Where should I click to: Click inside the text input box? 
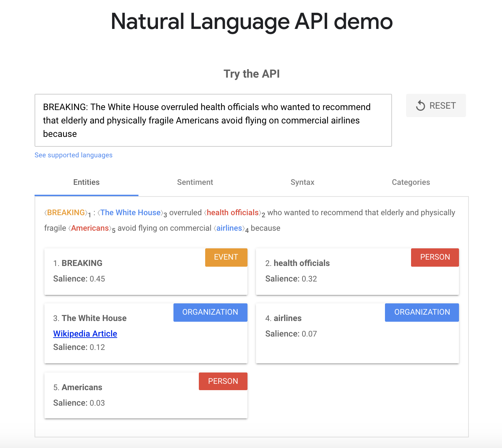(213, 120)
